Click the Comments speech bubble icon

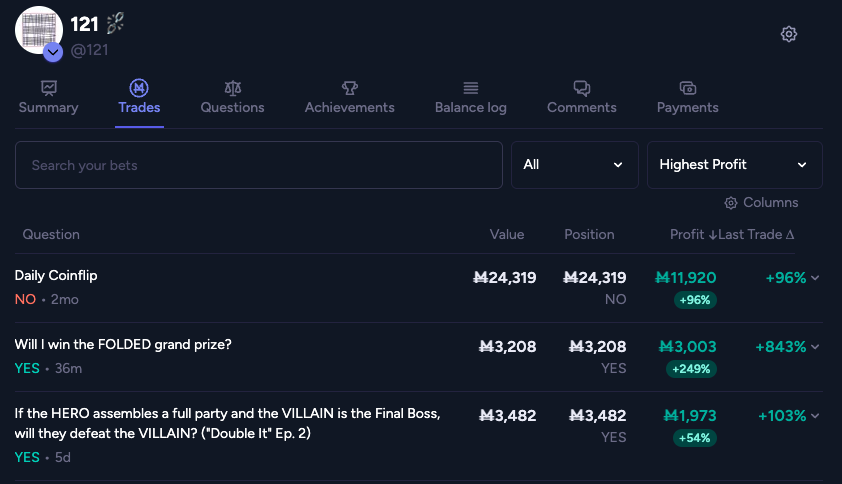pos(581,88)
